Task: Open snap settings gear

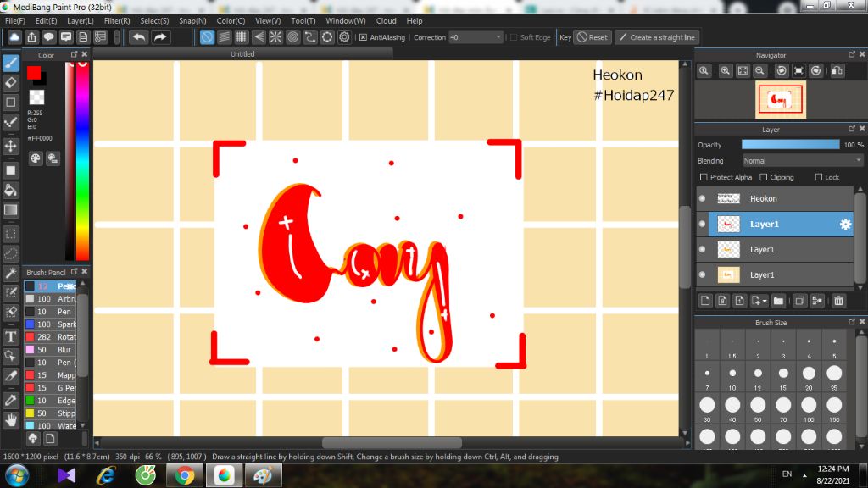Action: click(344, 37)
